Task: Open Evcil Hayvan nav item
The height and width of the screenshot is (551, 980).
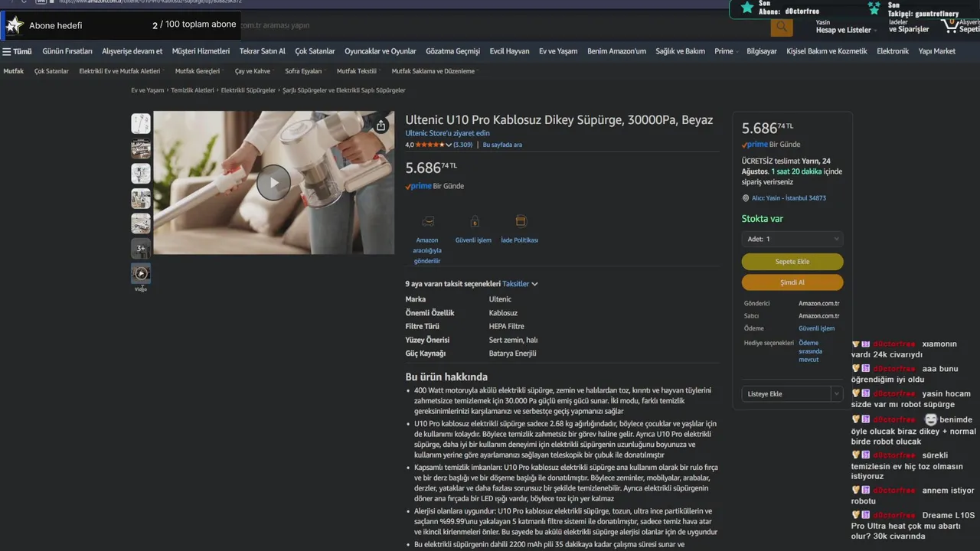Action: [509, 51]
